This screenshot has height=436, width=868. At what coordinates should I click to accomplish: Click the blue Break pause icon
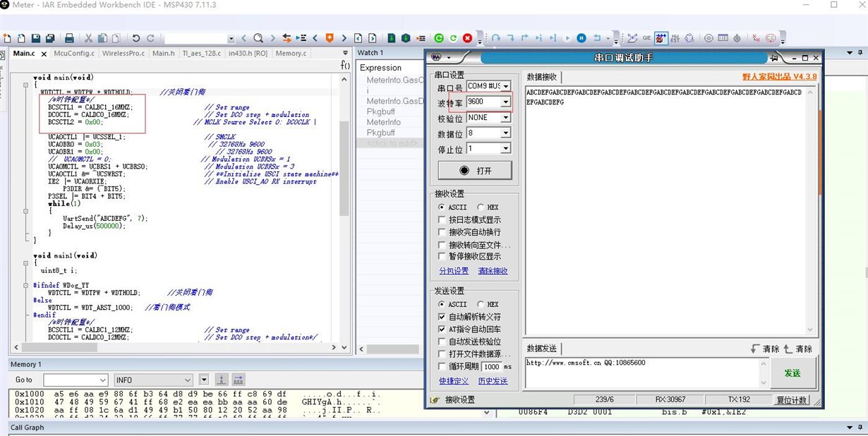[x=581, y=38]
